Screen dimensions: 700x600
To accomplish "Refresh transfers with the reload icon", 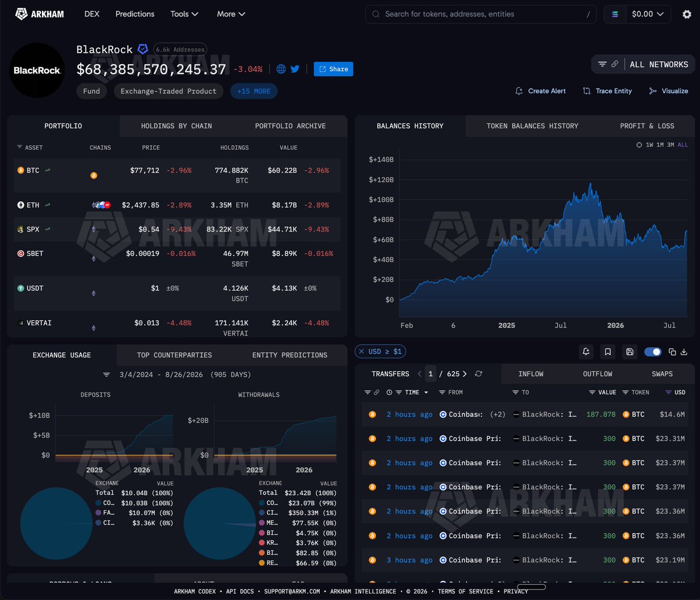I will [x=479, y=374].
